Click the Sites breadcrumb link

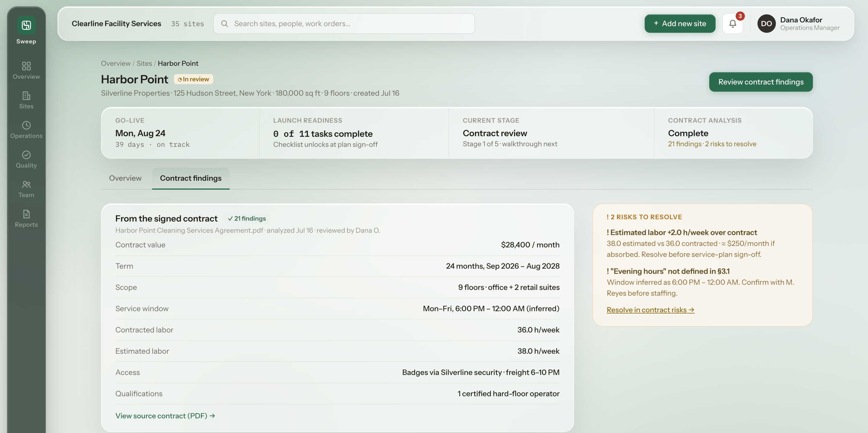point(144,63)
